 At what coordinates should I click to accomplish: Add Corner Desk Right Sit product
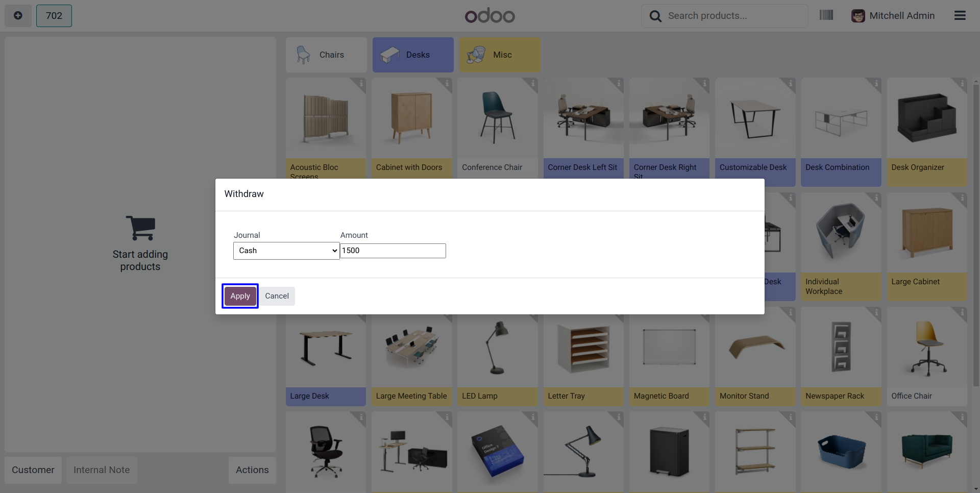(669, 128)
